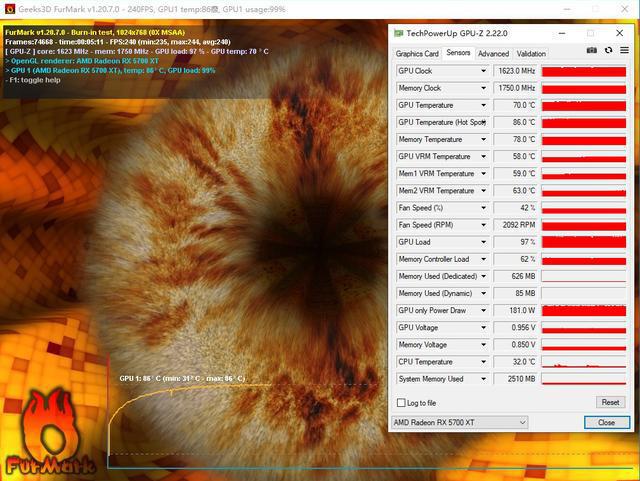Screen dimensions: 640x481
Task: Click the 181.0 W power draw value
Action: tap(515, 311)
